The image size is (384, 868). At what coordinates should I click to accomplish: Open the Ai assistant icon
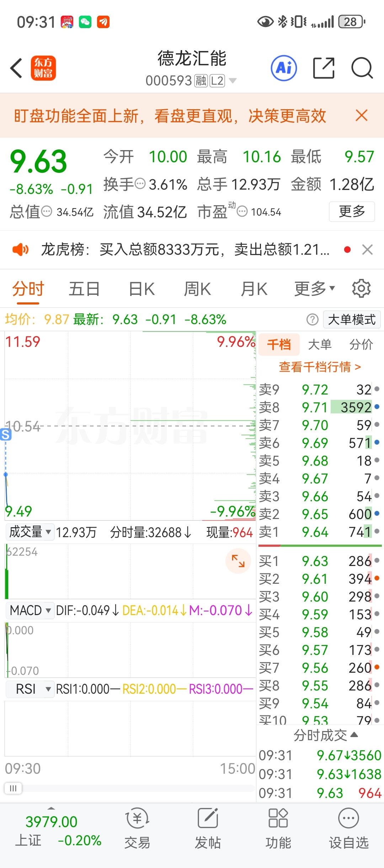[x=284, y=68]
